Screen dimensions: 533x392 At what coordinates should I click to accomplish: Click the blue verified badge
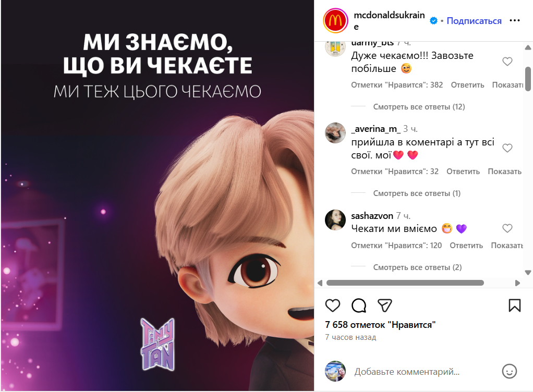[x=433, y=21]
